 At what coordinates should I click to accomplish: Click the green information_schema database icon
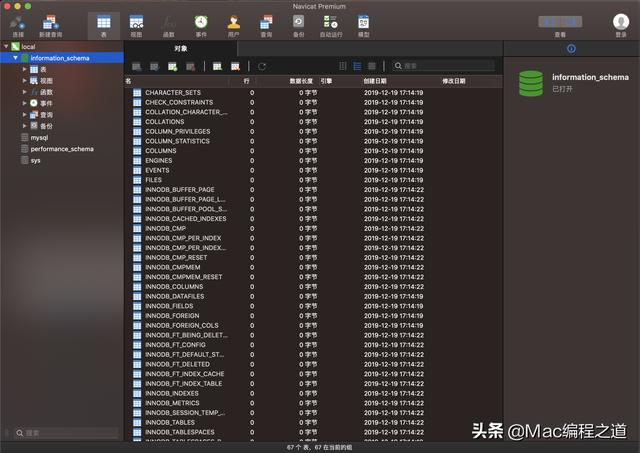pos(531,83)
